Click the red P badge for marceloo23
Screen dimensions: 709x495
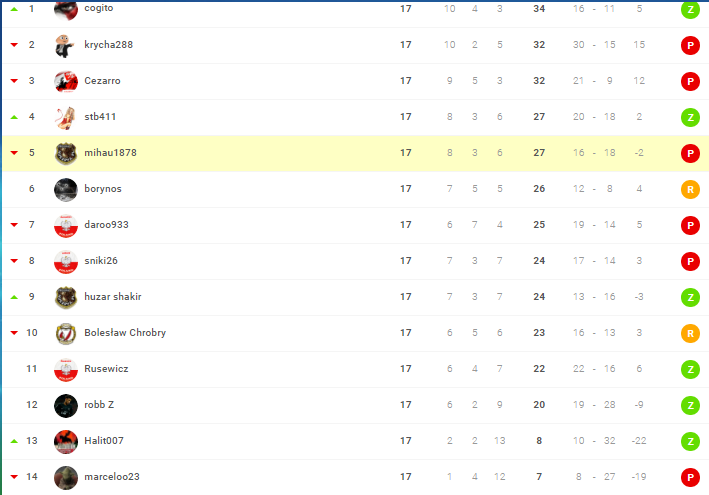click(x=690, y=477)
